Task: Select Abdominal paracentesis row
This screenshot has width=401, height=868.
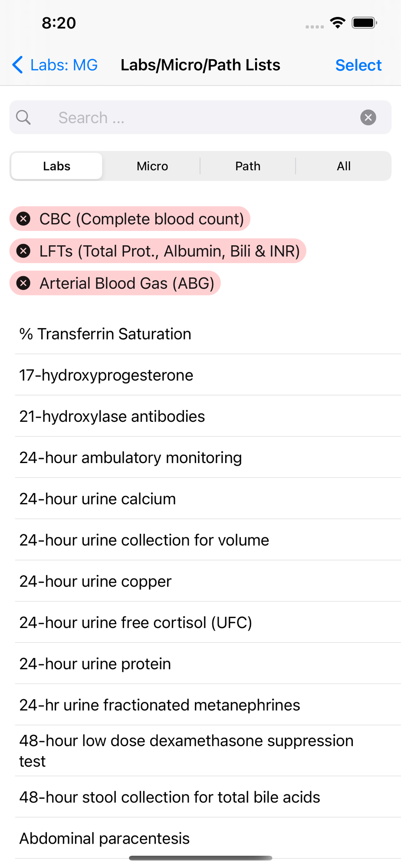Action: point(105,838)
